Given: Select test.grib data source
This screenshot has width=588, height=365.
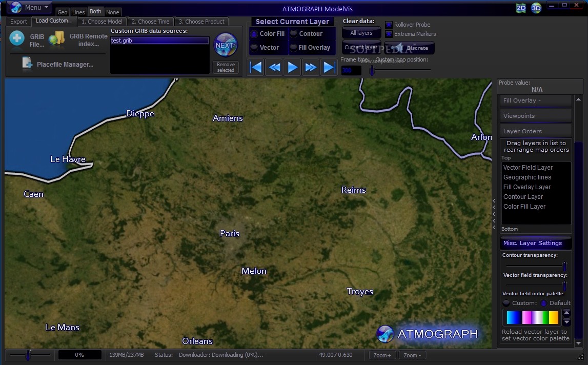Looking at the screenshot, I should 160,40.
